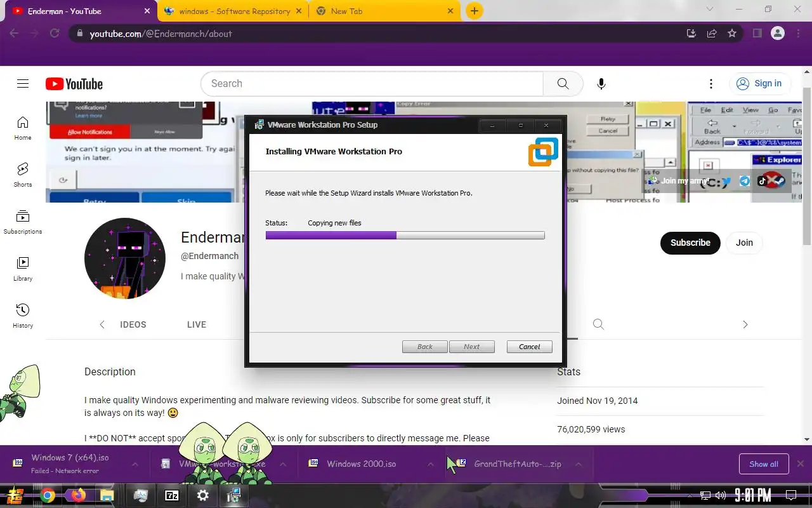Start voice search with microphone icon
Screen dimensions: 812x508
tap(601, 84)
